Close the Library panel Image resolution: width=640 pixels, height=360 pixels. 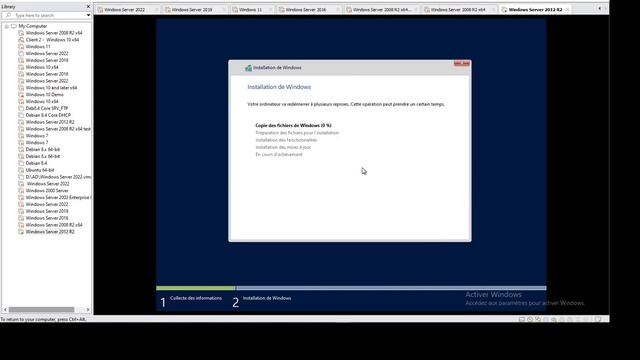coord(88,7)
